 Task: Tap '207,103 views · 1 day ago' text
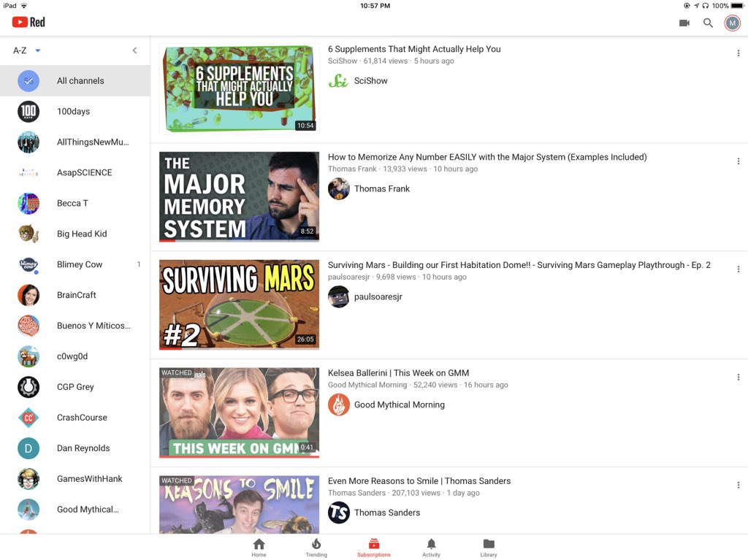(435, 494)
